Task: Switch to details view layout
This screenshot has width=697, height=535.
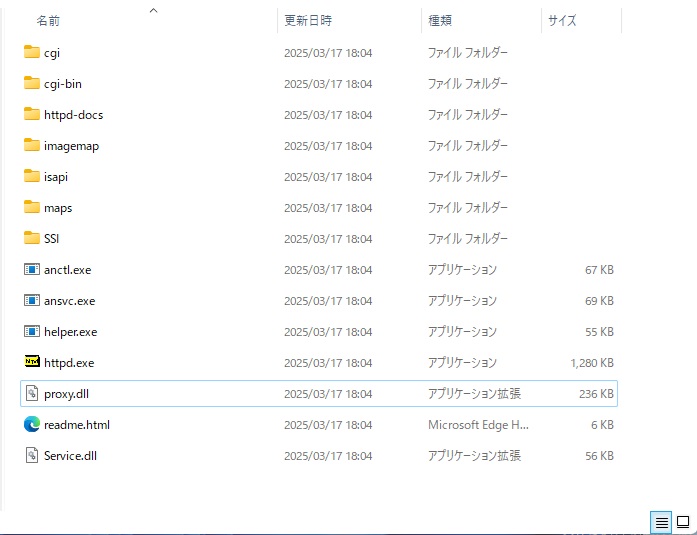Action: click(x=661, y=523)
